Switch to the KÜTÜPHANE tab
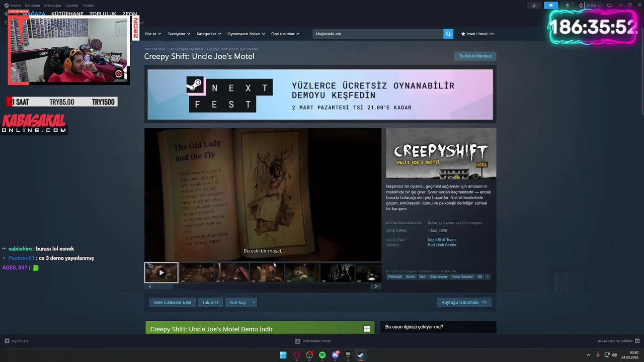Screen dimensions: 644x362 67,14
